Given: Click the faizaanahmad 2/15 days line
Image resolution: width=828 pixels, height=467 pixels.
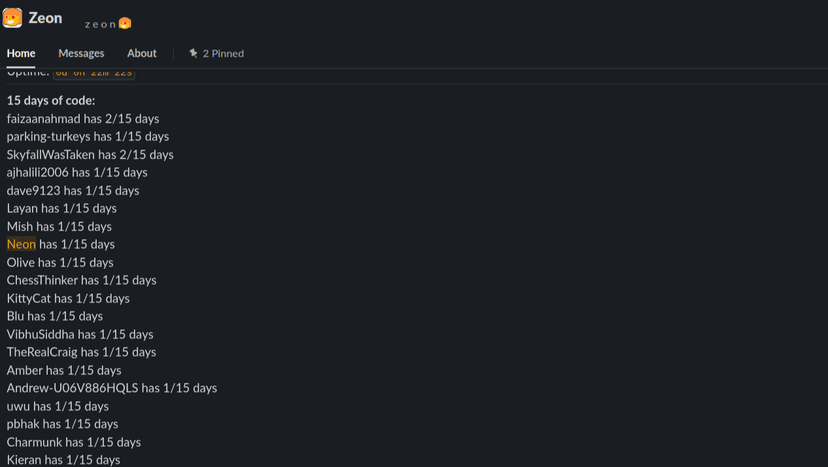Looking at the screenshot, I should pos(83,118).
